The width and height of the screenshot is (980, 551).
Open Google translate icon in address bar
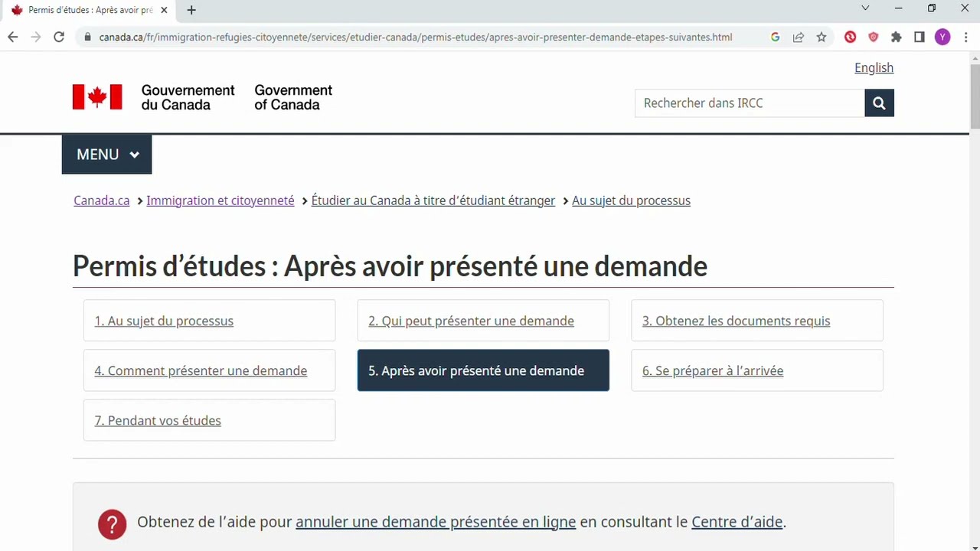776,37
